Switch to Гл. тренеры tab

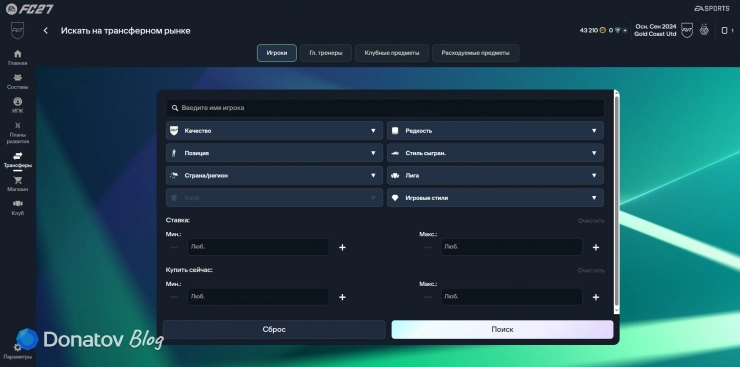326,53
